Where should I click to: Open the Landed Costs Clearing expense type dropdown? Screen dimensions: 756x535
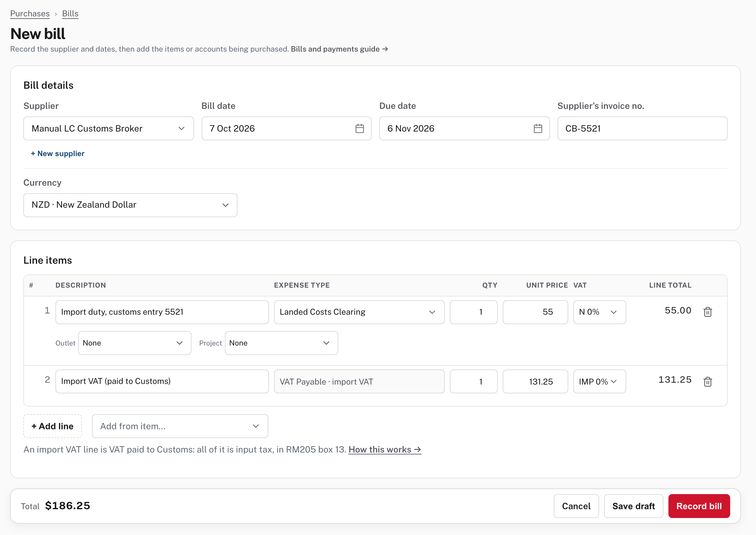pos(359,312)
